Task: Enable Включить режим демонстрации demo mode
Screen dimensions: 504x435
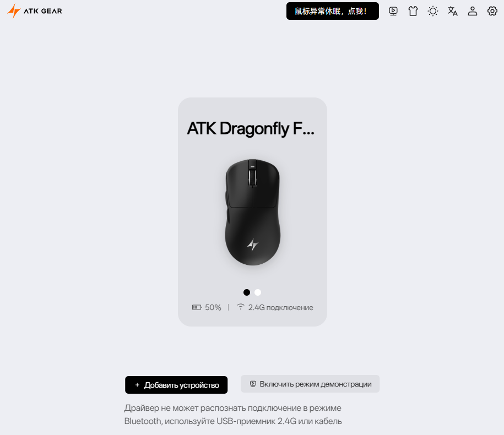Action: click(x=310, y=384)
